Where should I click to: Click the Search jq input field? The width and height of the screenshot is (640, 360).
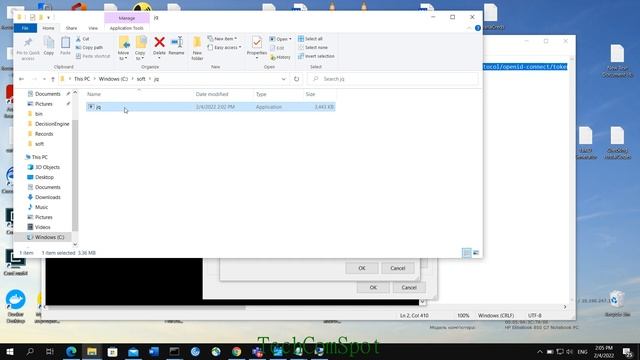pos(393,79)
